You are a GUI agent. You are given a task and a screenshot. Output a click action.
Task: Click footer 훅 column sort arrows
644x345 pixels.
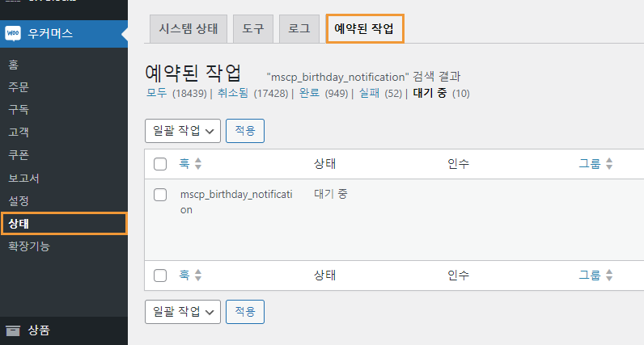tap(198, 275)
